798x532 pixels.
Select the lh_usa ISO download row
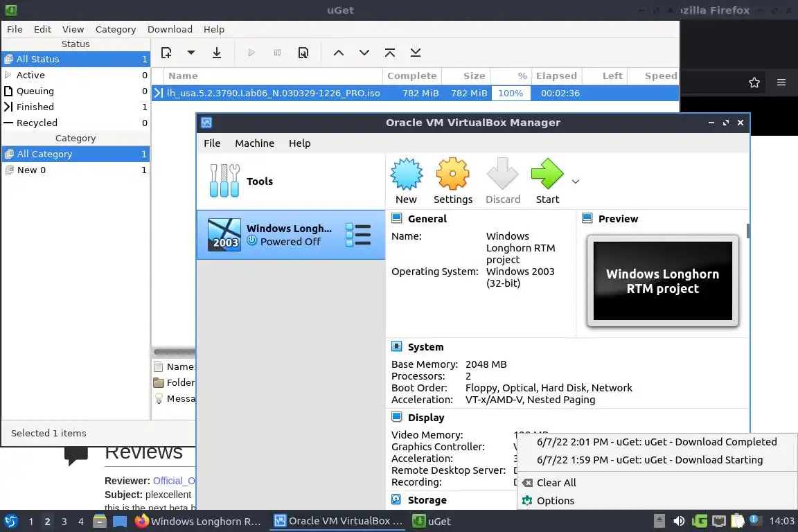point(416,93)
